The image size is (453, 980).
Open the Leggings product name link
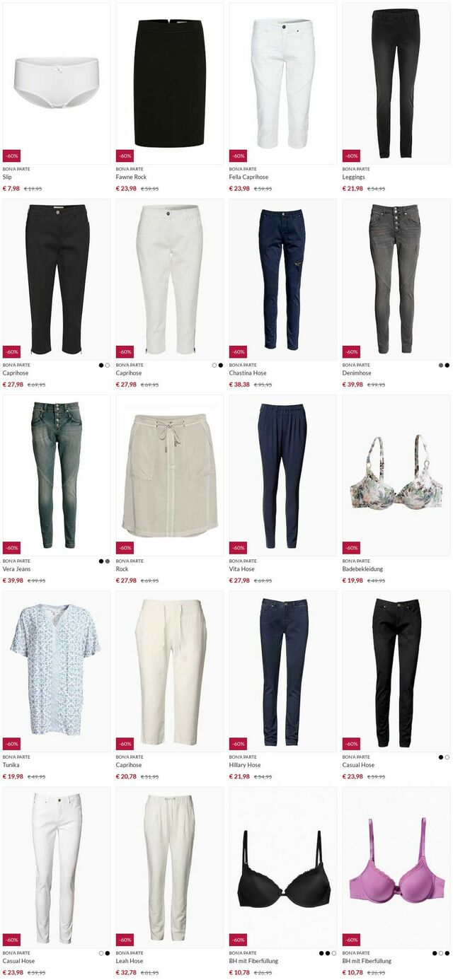point(354,177)
